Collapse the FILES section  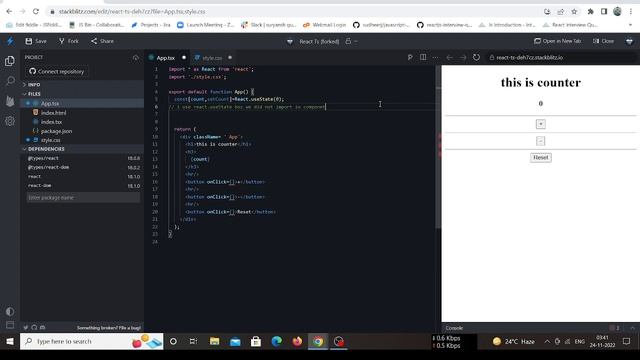tap(82, 94)
